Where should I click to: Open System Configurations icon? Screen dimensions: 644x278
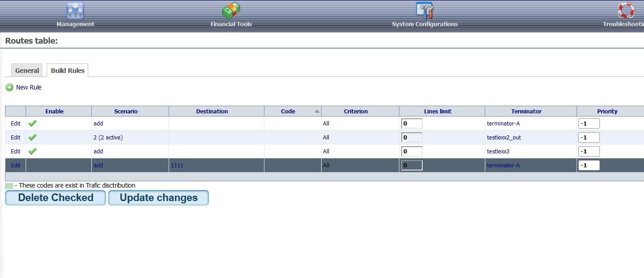click(x=424, y=9)
